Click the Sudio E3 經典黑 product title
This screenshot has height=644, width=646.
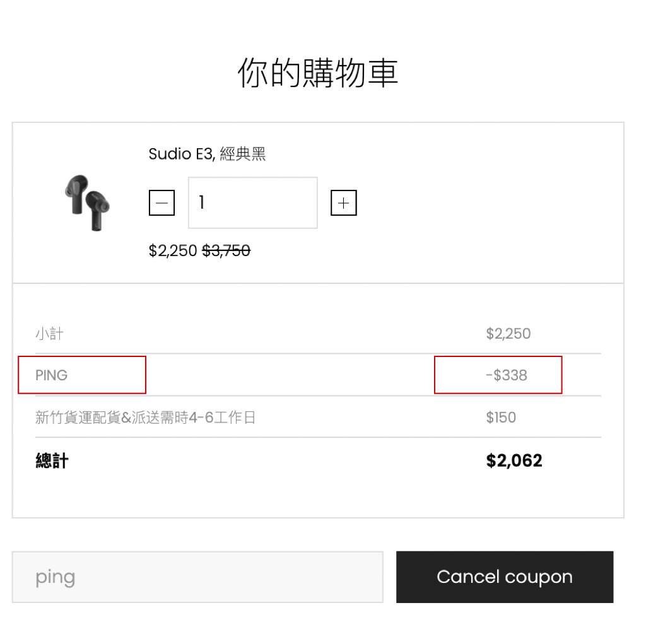click(207, 154)
